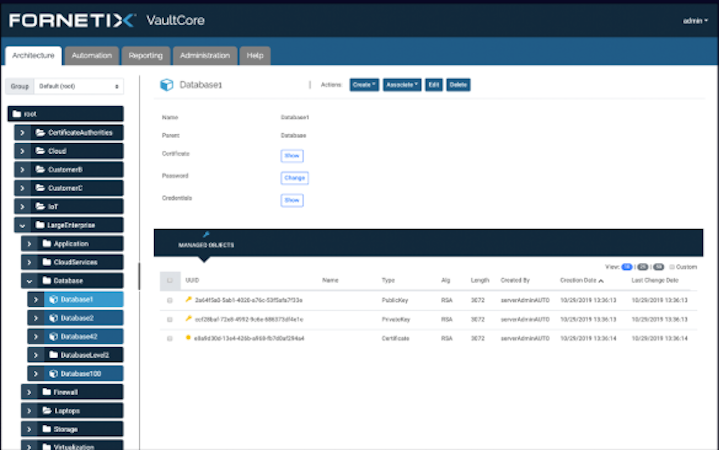This screenshot has width=719, height=450.
Task: Select the Managed Objects section tab
Action: point(206,242)
